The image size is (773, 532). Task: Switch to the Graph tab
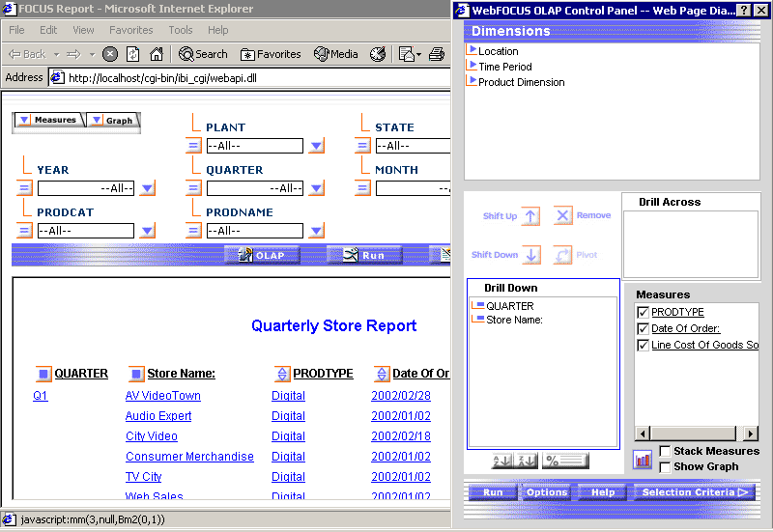click(113, 120)
